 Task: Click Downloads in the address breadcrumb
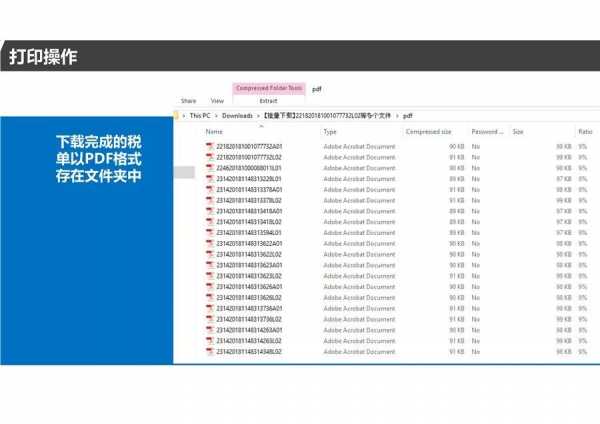point(237,116)
